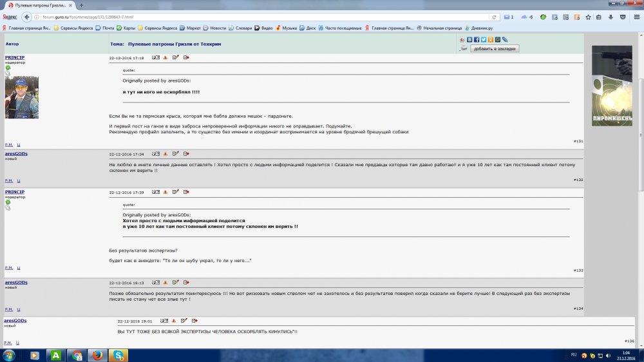Click the address bar URL field
Image resolution: width=644 pixels, height=362 pixels.
pyautogui.click(x=258, y=17)
